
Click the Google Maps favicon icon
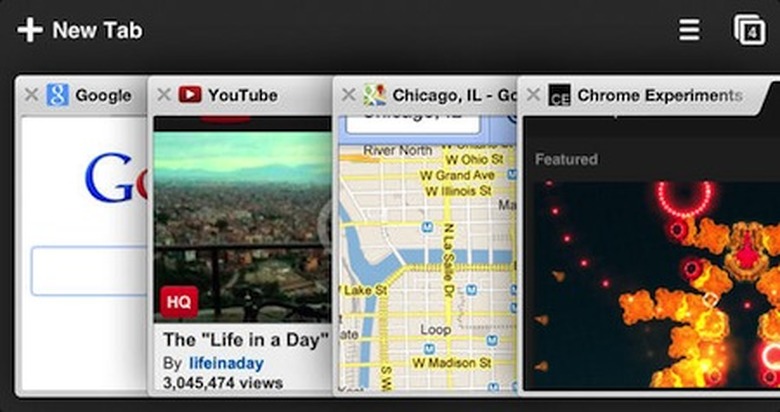click(x=374, y=95)
